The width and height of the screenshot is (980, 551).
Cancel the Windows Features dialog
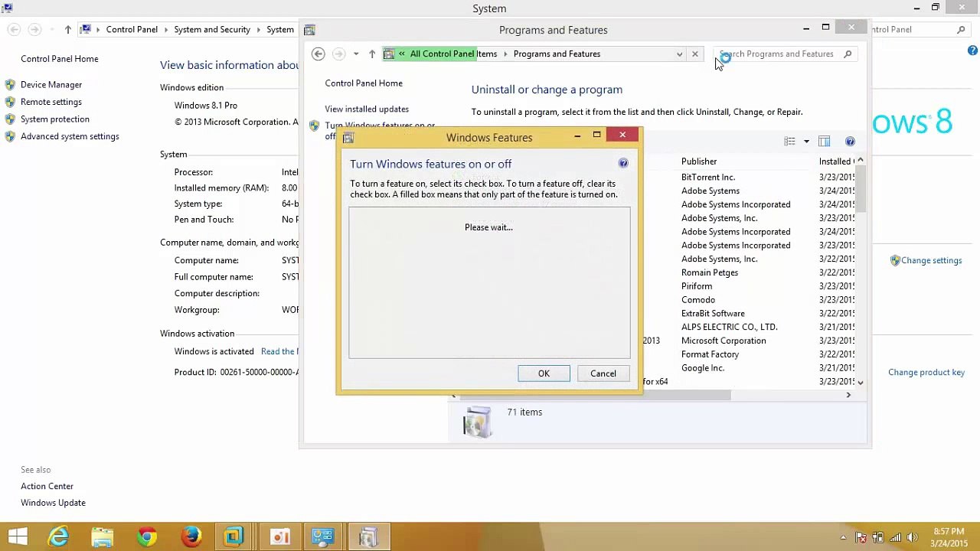click(x=603, y=373)
